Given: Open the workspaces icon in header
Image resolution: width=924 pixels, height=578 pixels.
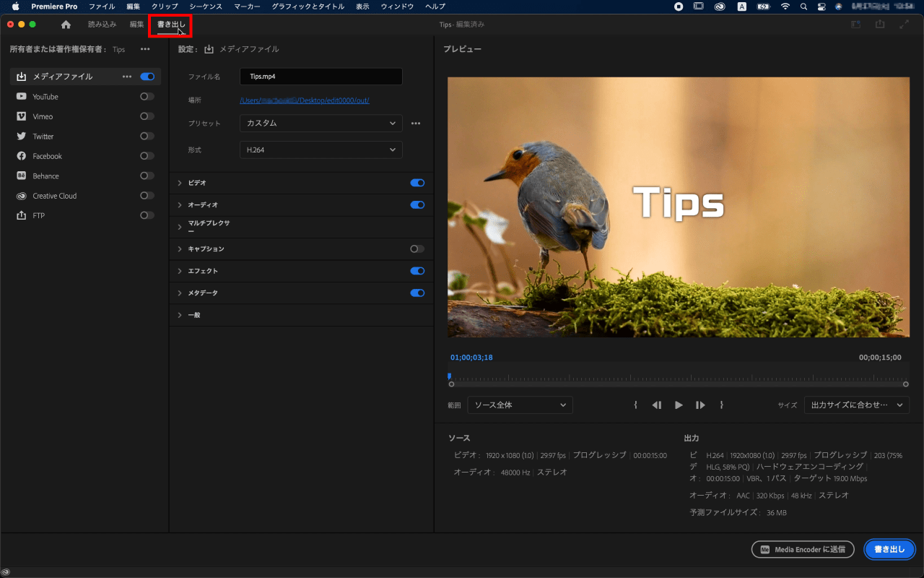Looking at the screenshot, I should [x=855, y=25].
